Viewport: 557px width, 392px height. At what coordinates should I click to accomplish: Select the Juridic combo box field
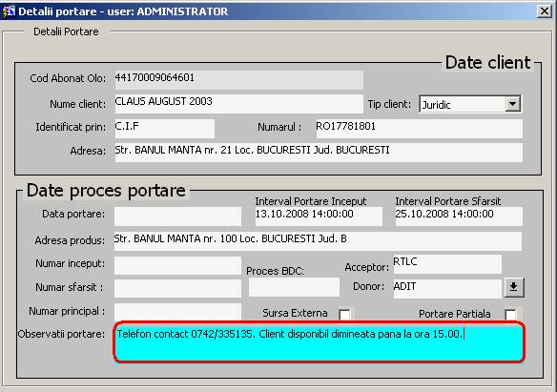[x=470, y=104]
